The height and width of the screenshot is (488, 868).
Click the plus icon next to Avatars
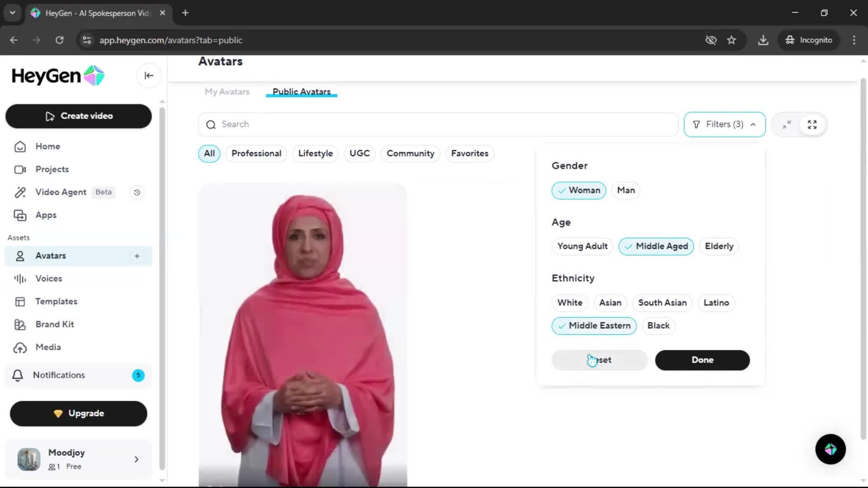137,256
